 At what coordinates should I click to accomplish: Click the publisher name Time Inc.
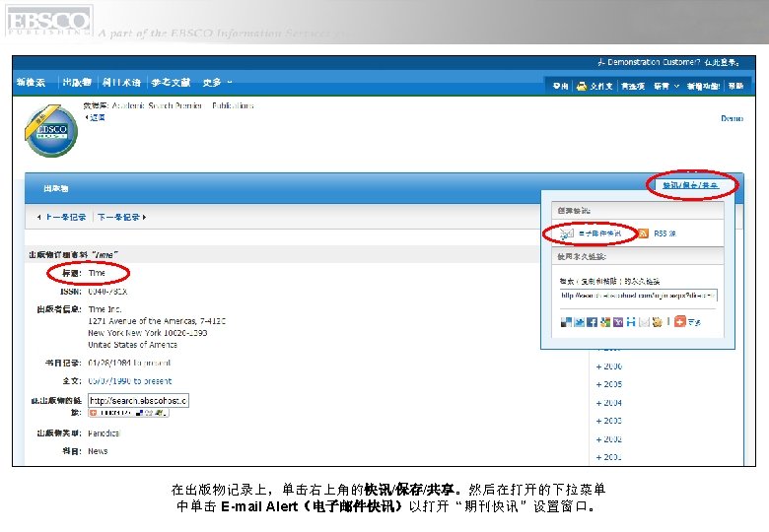[x=105, y=309]
